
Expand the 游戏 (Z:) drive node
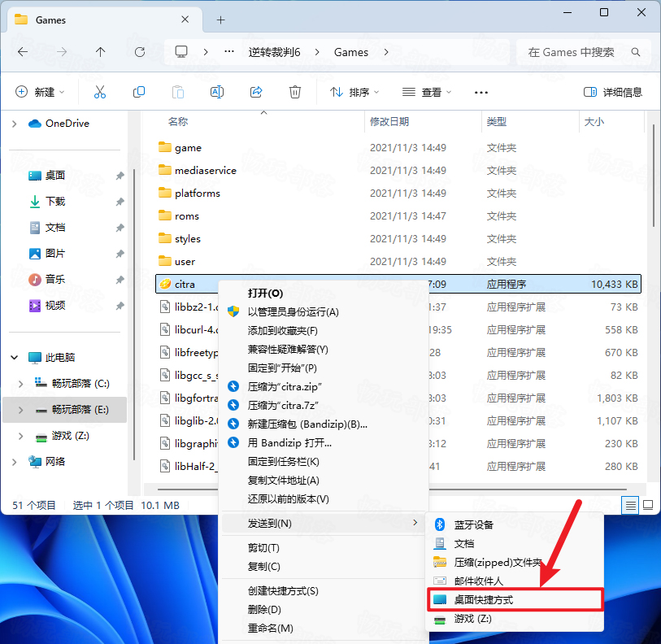(20, 436)
